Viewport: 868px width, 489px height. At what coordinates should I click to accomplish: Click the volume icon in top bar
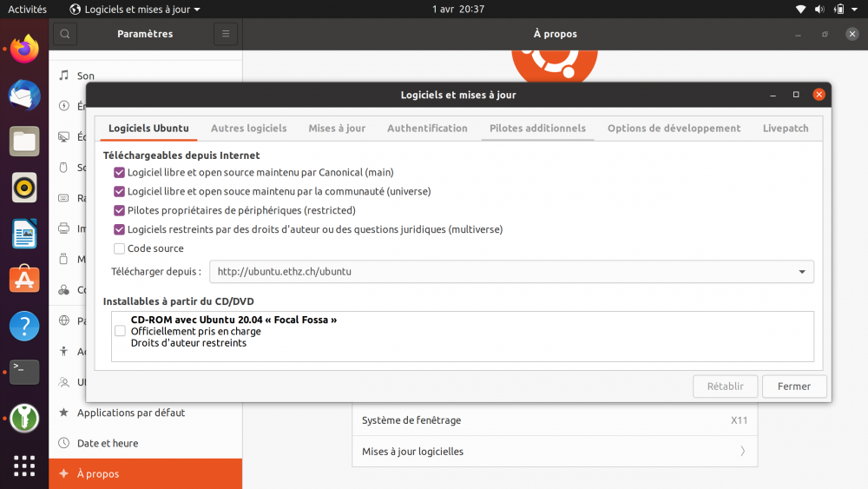click(820, 9)
